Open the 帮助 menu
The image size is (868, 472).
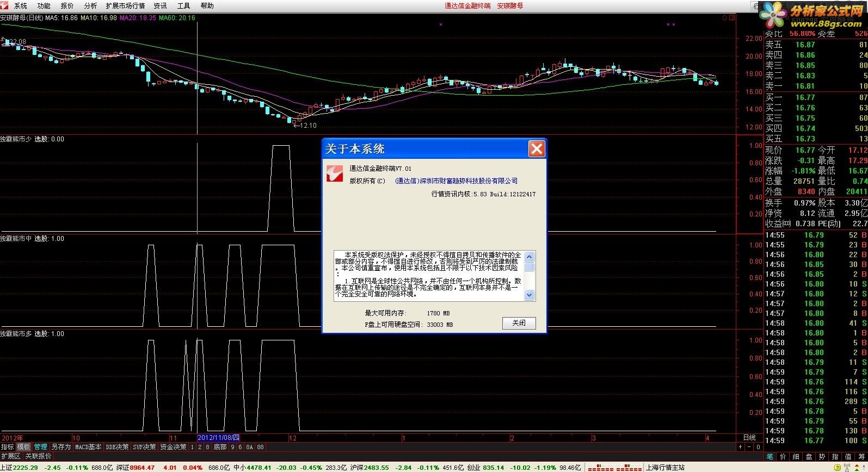(x=207, y=6)
